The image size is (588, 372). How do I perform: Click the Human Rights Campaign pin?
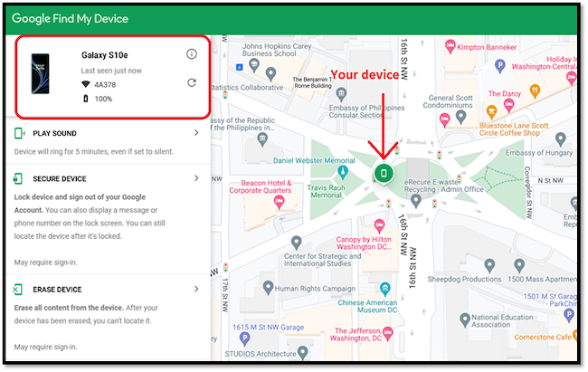(x=268, y=288)
